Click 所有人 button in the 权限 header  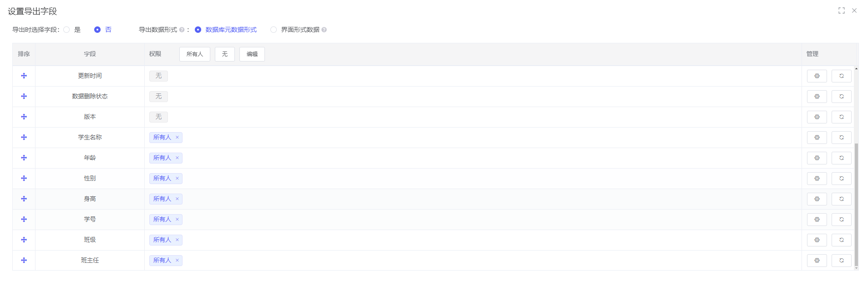coord(194,54)
